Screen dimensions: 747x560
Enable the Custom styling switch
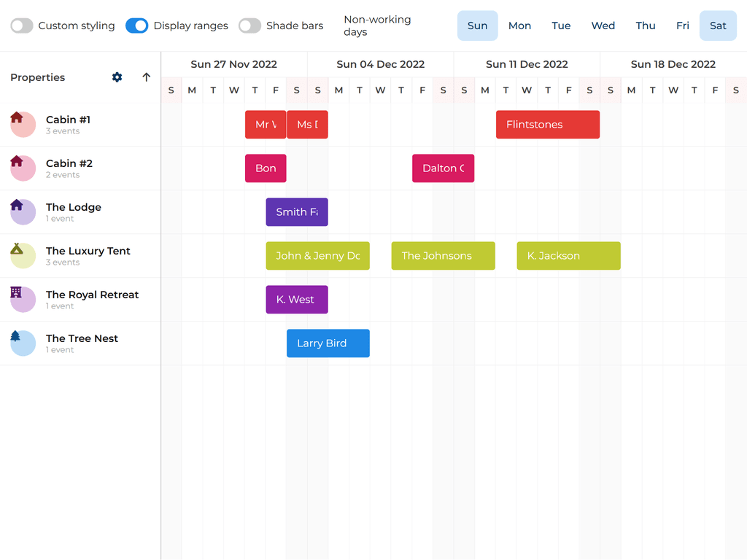coord(23,26)
